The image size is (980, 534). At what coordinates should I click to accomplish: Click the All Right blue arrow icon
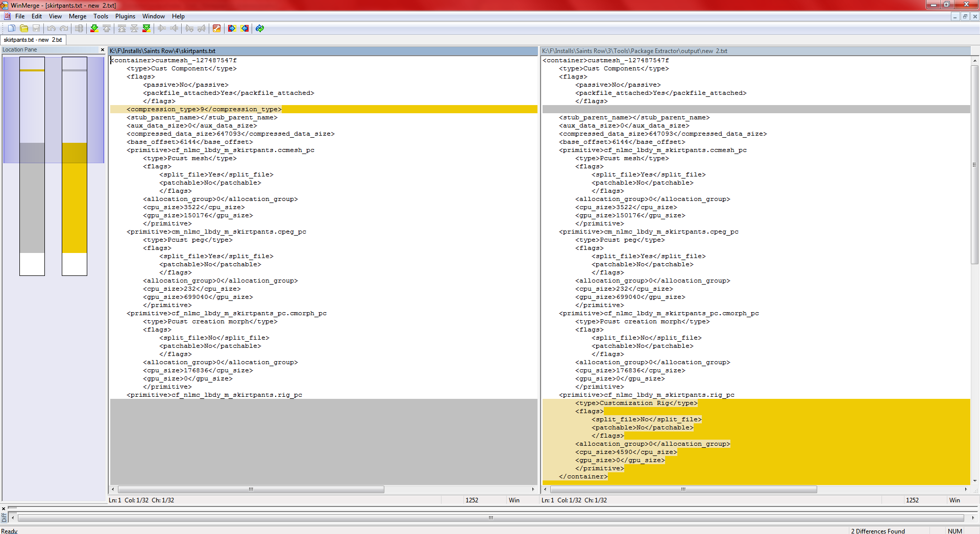click(232, 29)
